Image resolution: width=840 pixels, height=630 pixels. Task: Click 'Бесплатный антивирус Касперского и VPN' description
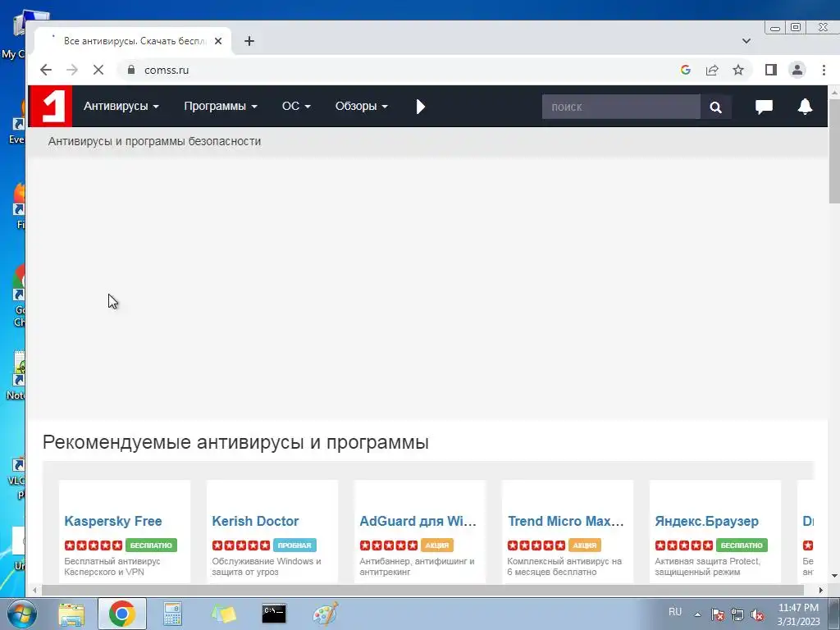click(x=112, y=566)
